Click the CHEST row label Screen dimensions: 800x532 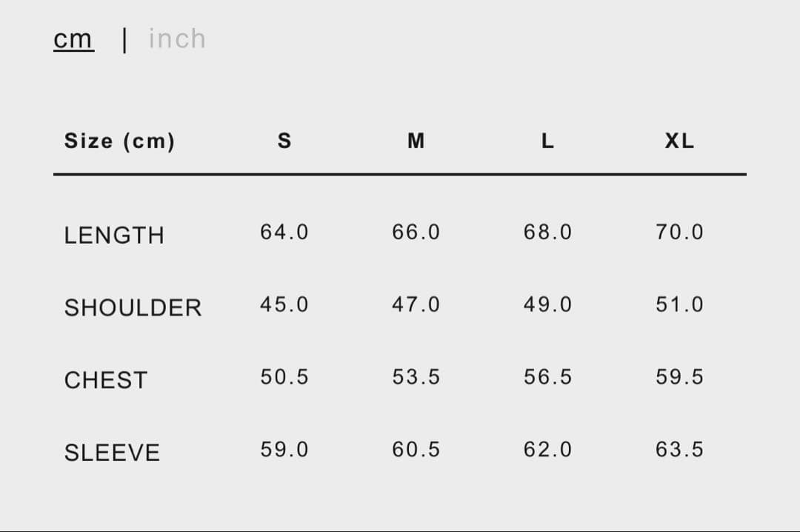106,380
